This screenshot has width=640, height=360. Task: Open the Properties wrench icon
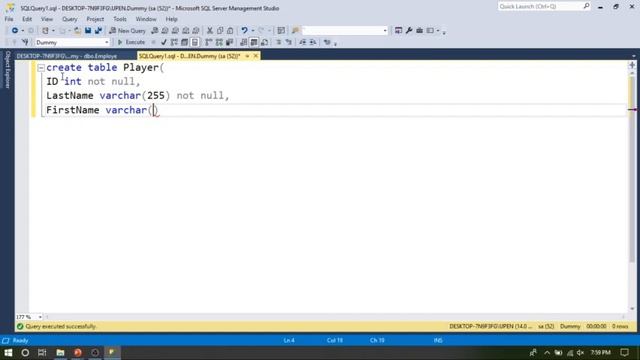(x=409, y=31)
